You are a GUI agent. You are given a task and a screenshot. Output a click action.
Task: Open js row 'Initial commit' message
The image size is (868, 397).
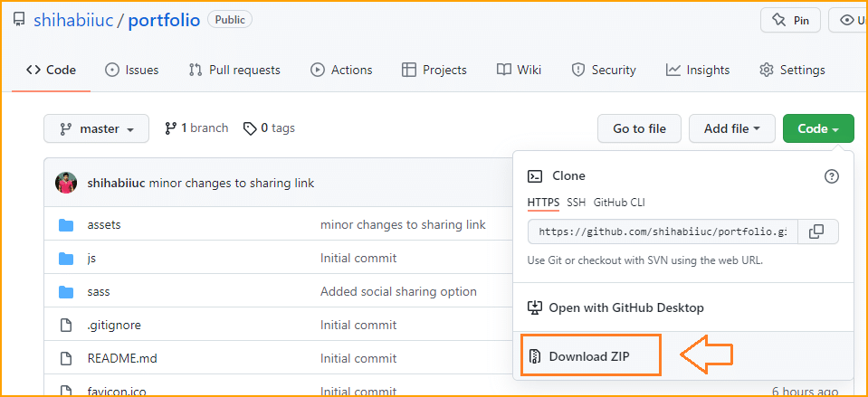[358, 259]
